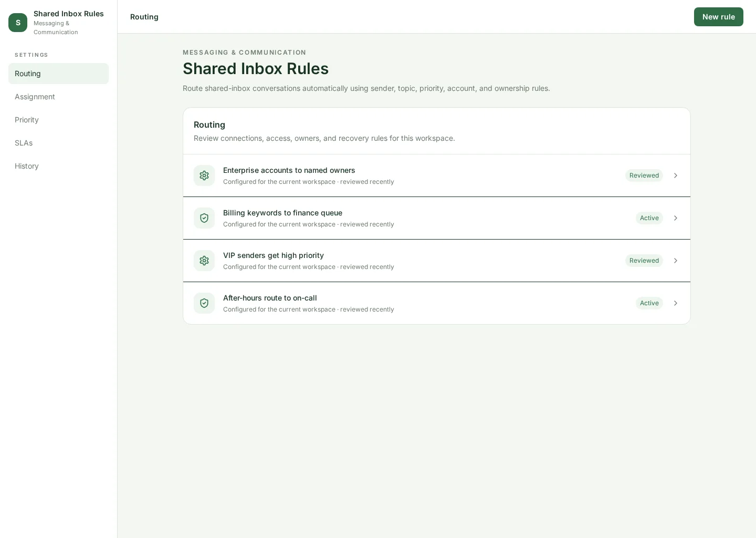
Task: Open the Priority settings section
Action: (58, 120)
